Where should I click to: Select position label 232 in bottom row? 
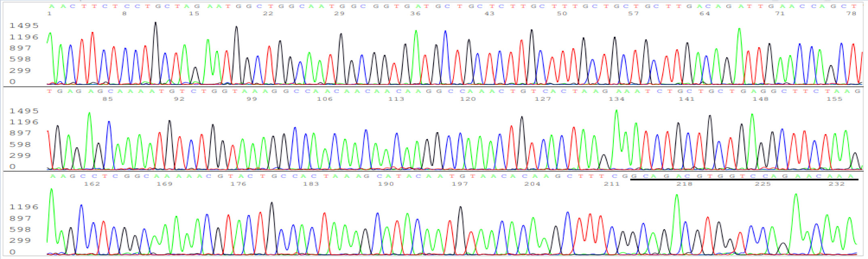click(836, 184)
